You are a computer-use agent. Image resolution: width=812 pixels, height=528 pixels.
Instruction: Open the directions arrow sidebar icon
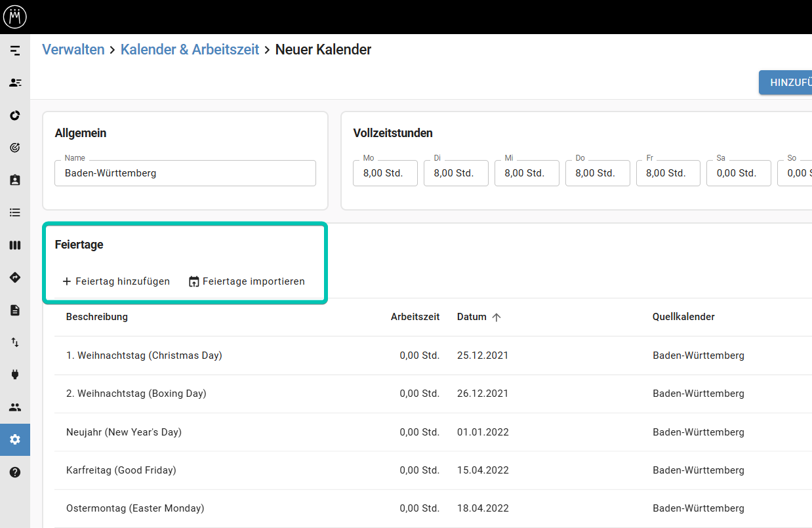(x=15, y=277)
